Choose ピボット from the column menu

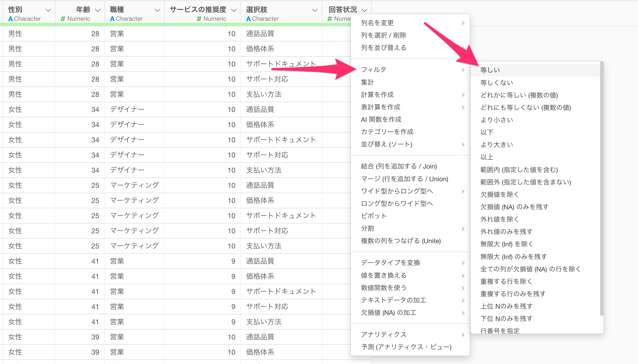374,216
